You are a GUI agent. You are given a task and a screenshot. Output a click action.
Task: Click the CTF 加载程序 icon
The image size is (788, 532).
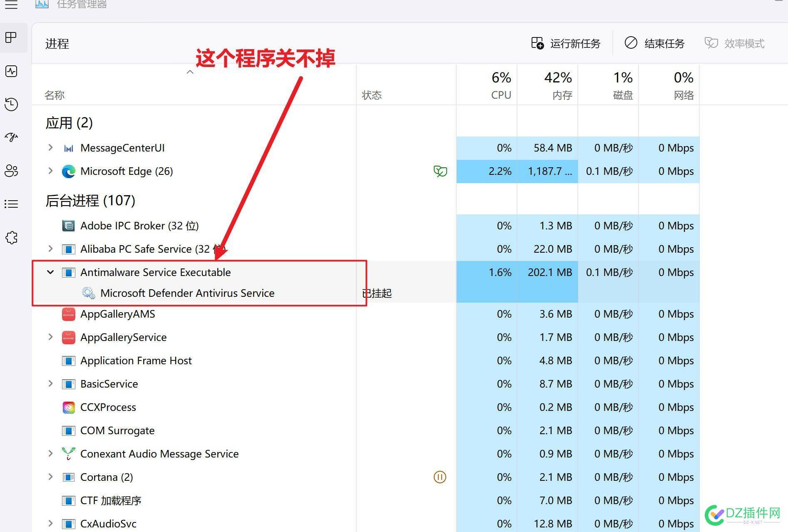(x=69, y=500)
